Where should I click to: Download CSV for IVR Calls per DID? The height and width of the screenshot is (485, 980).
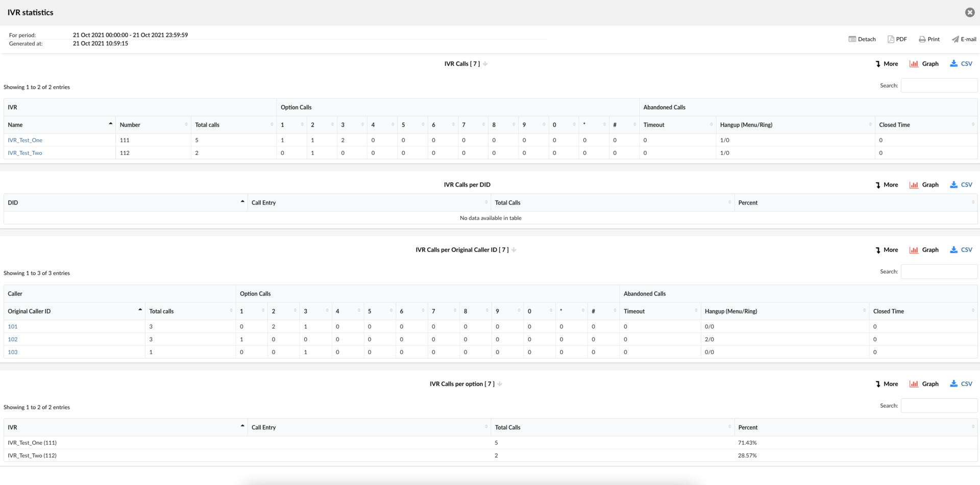pos(961,185)
